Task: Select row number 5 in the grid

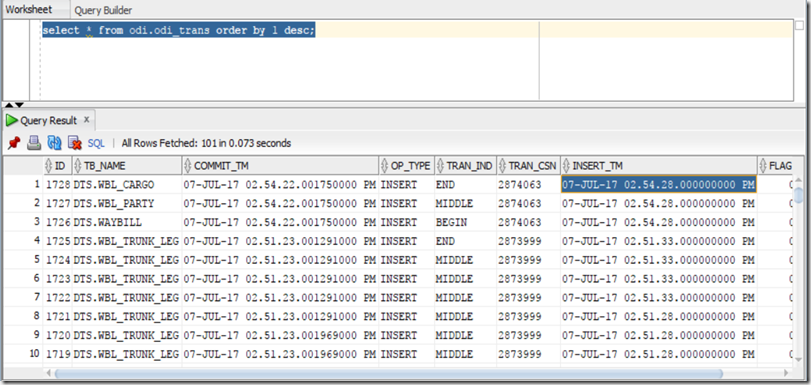Action: [x=23, y=260]
